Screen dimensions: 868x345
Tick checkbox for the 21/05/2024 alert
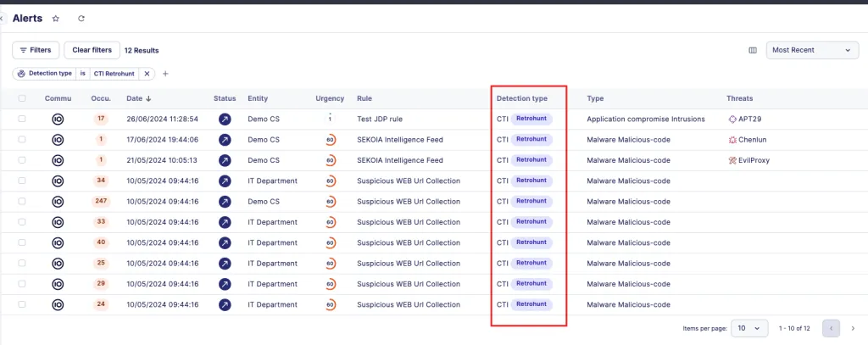tap(21, 160)
